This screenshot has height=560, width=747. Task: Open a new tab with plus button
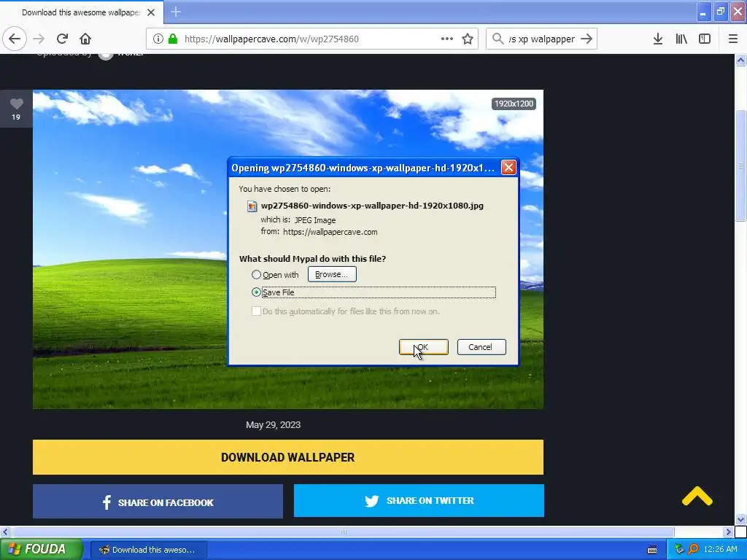(176, 12)
